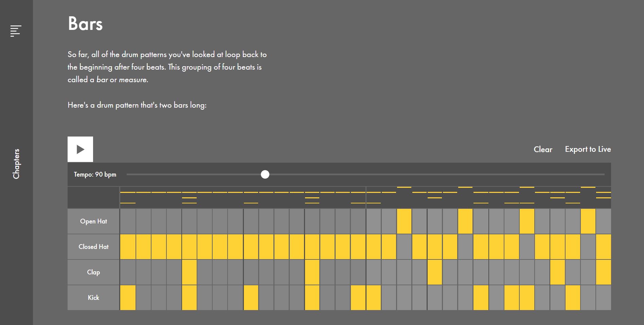The width and height of the screenshot is (644, 325).
Task: Disable the last Clap step
Action: [x=603, y=272]
